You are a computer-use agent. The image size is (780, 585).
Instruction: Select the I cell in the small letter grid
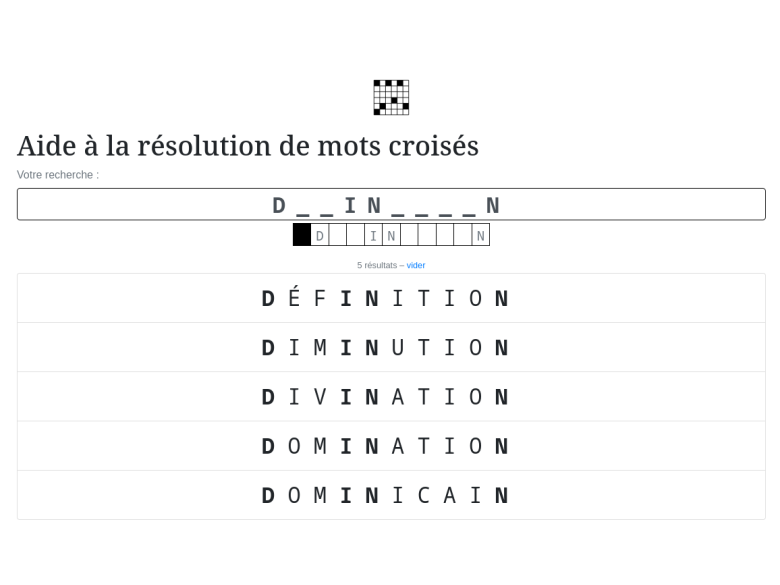373,235
